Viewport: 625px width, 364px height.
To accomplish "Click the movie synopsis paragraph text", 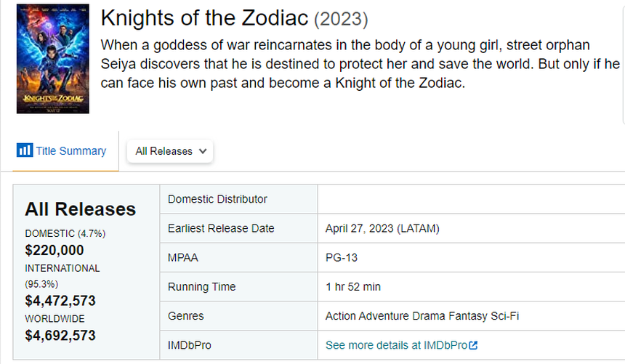I will (360, 64).
